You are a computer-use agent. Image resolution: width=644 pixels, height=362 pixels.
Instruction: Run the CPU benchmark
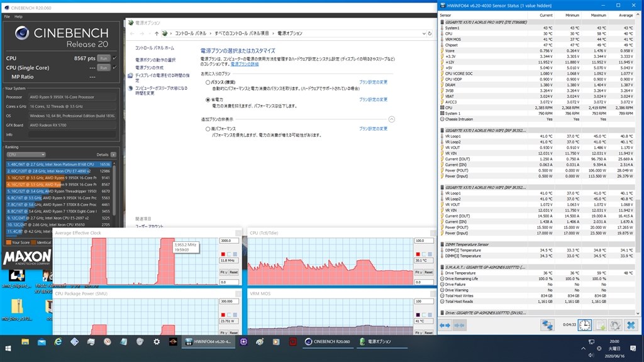coord(104,58)
